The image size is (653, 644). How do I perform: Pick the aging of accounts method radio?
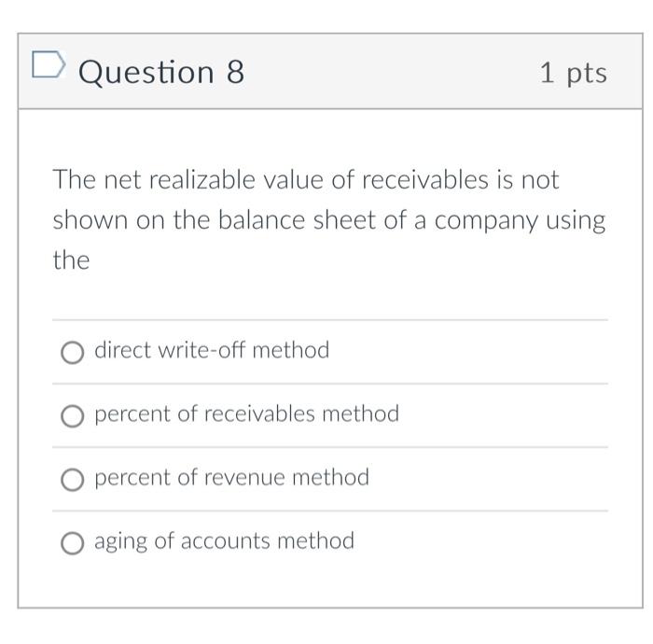point(72,542)
